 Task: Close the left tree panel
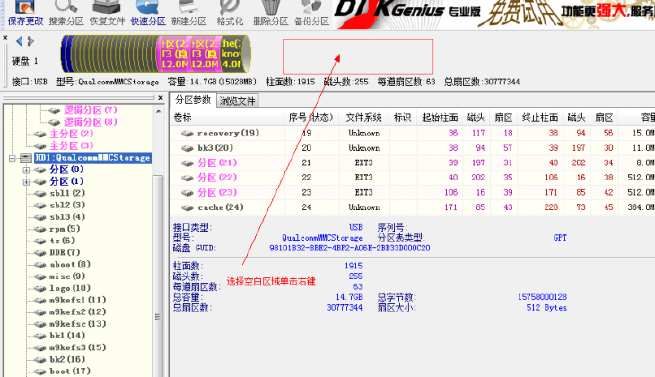coord(160,98)
